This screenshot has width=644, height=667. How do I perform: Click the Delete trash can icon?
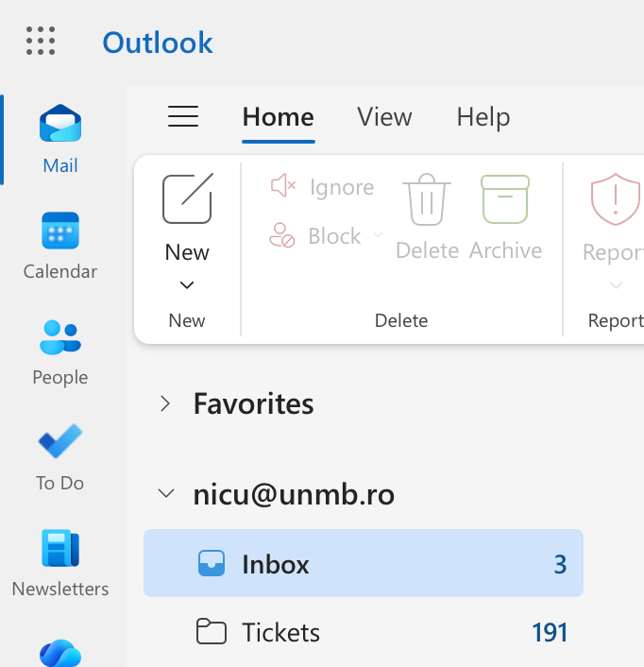tap(427, 199)
